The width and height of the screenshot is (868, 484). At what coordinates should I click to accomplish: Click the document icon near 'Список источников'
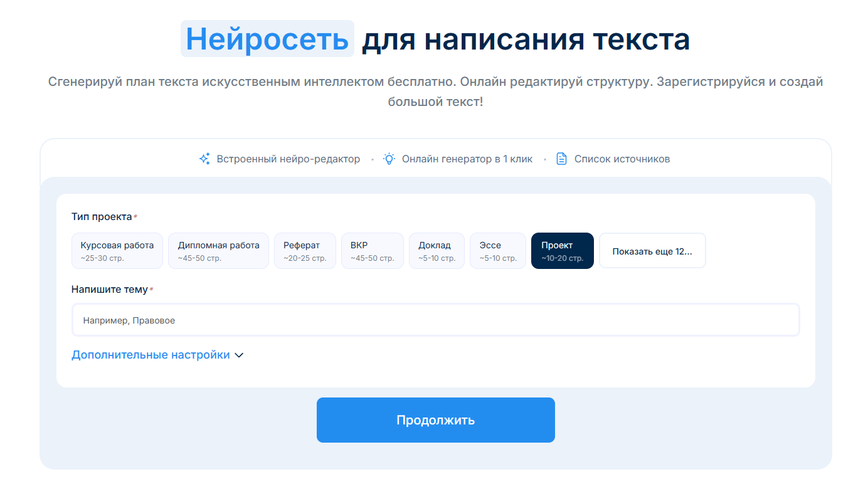(561, 159)
